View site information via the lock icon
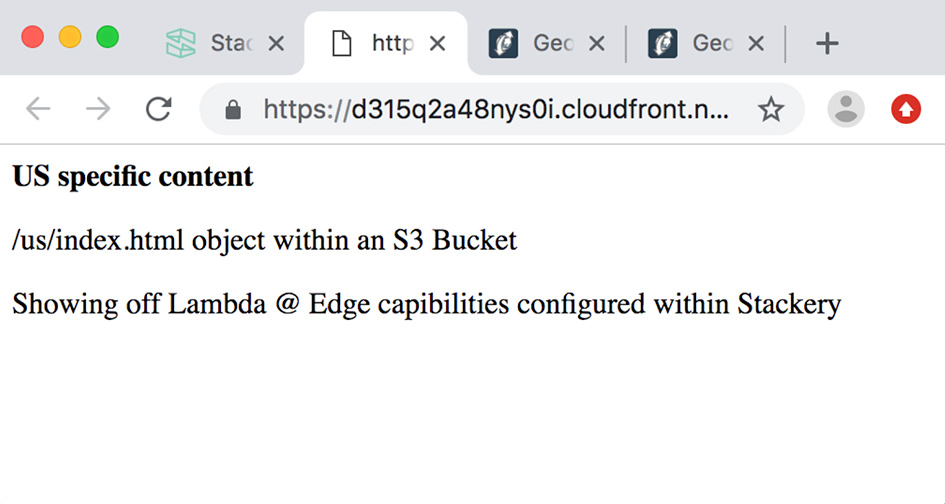This screenshot has width=945, height=504. point(233,109)
